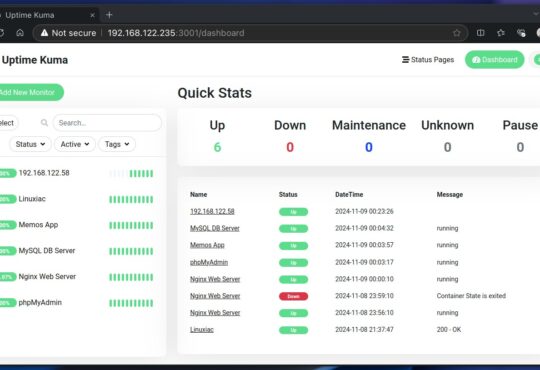Click the Down count value 0
Screen dimensions: 540x370
point(290,147)
